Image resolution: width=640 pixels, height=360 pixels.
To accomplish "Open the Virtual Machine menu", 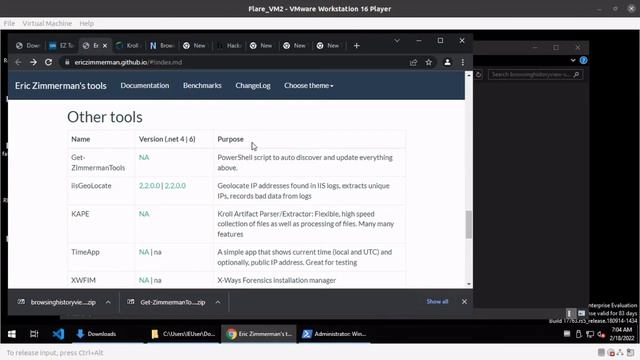I will (47, 24).
